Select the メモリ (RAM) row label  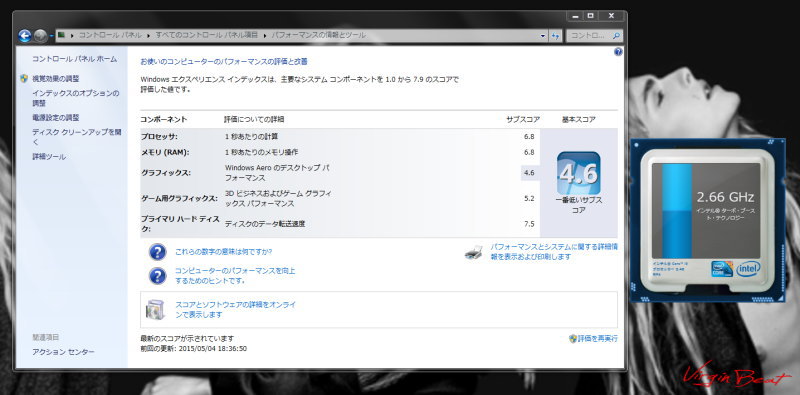pyautogui.click(x=165, y=152)
